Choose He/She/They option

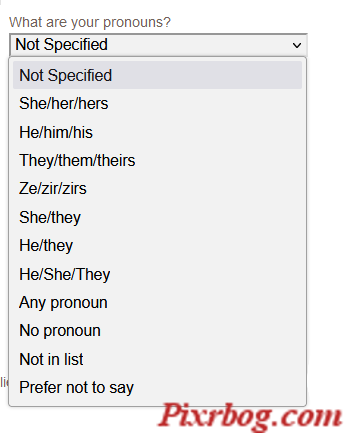pyautogui.click(x=157, y=274)
